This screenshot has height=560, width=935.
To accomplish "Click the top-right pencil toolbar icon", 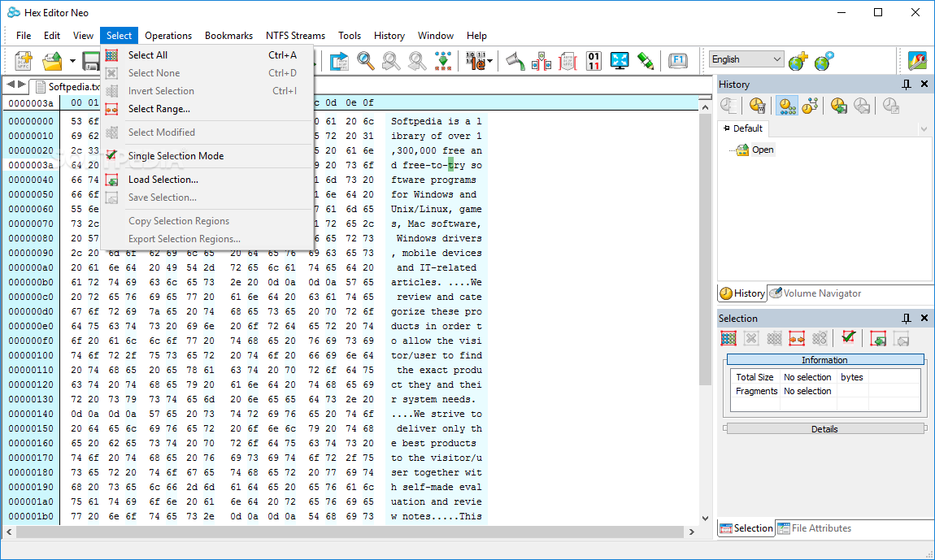I will 918,61.
